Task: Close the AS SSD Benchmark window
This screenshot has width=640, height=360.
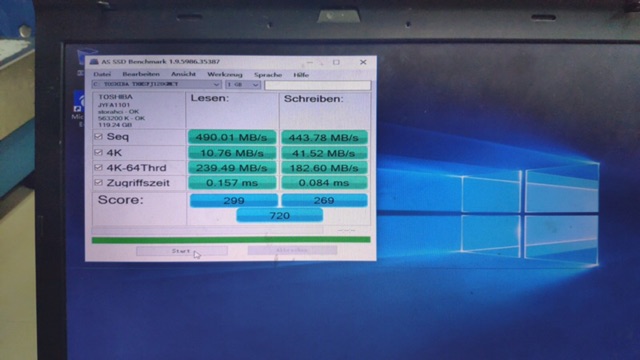Action: pos(363,62)
